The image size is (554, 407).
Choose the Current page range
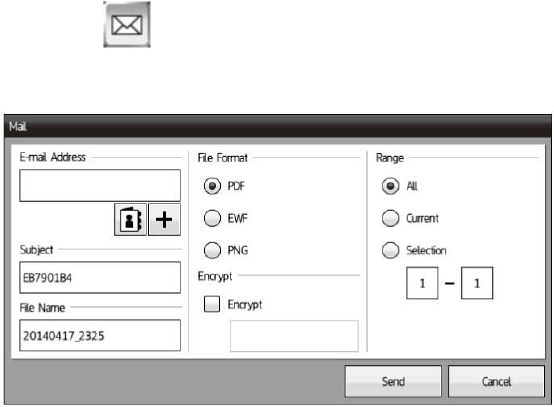coord(390,218)
